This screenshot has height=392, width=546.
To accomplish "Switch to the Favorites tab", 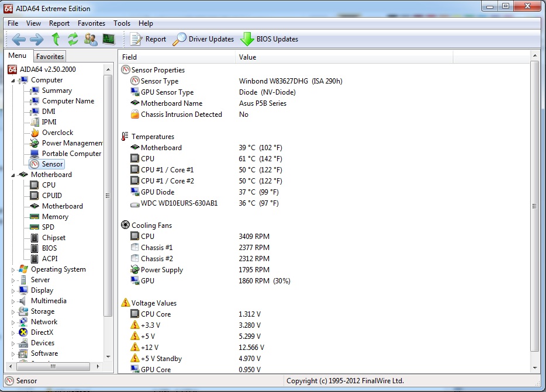I will coord(50,57).
